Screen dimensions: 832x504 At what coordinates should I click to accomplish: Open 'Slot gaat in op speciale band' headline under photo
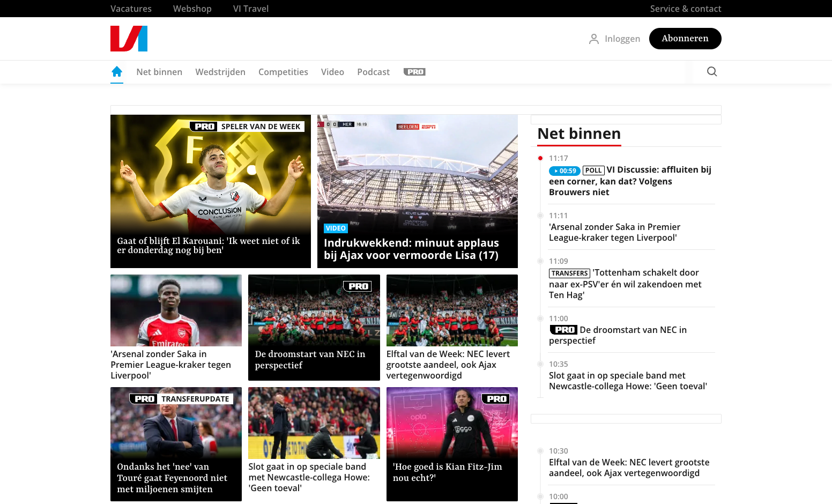(x=309, y=477)
